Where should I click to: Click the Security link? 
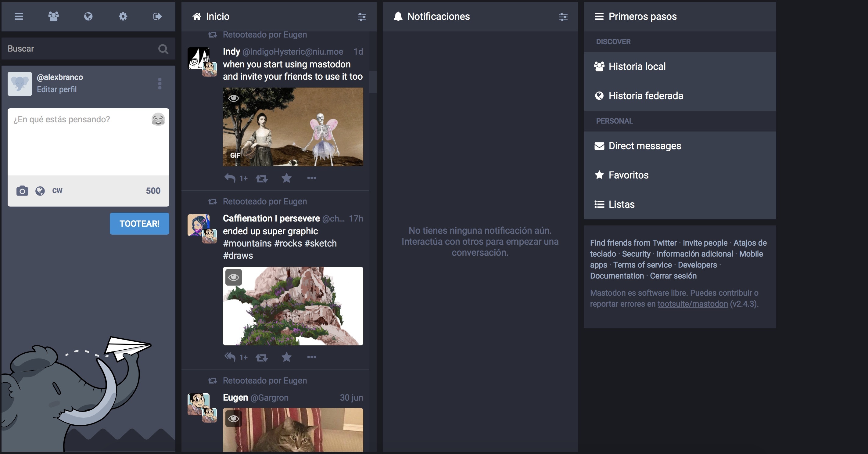tap(636, 254)
